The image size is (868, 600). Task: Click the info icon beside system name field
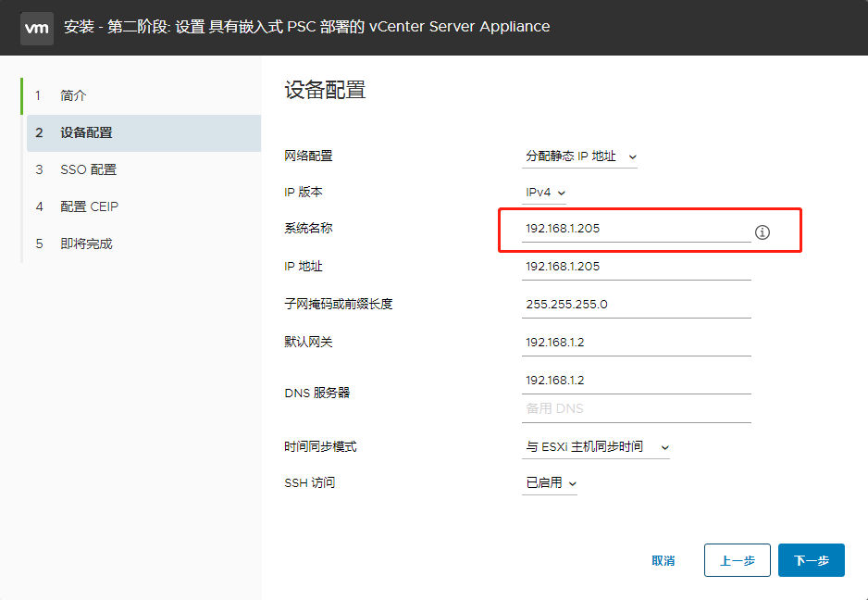[x=763, y=232]
